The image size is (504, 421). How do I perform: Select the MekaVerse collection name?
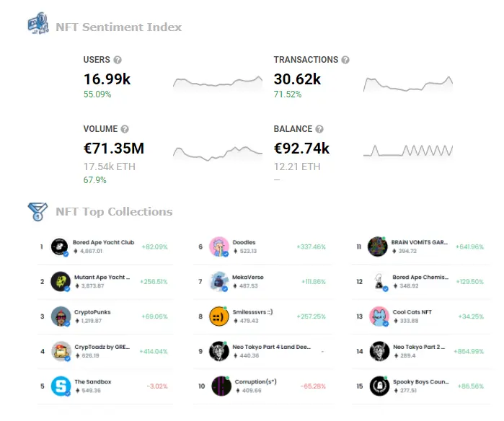pyautogui.click(x=248, y=277)
